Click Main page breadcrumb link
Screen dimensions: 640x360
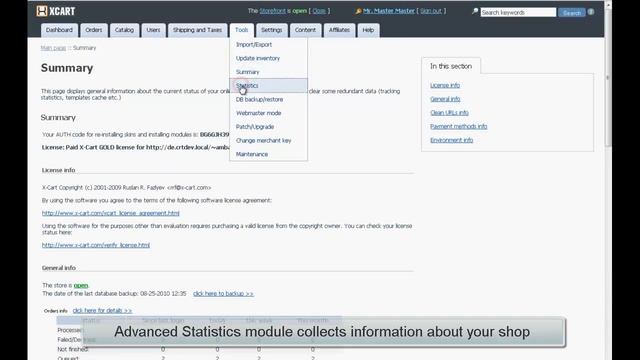[53, 48]
